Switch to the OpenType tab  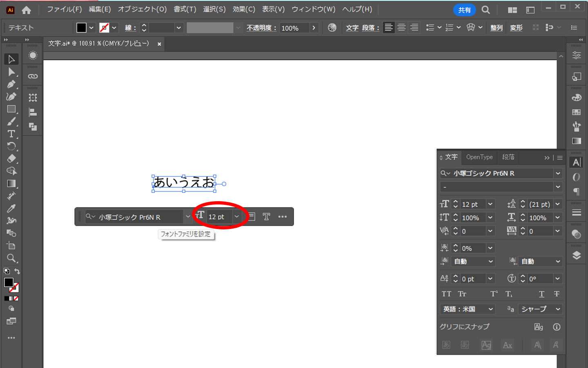[x=479, y=157]
